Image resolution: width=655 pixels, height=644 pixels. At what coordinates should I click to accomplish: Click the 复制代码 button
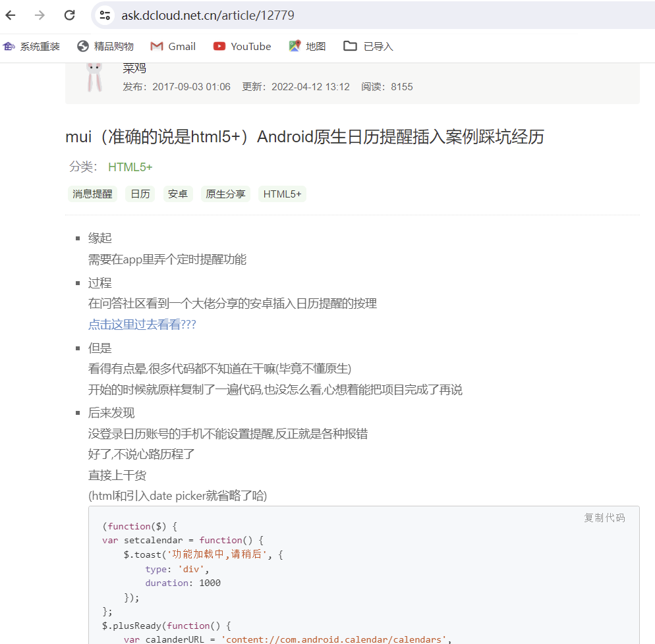604,518
